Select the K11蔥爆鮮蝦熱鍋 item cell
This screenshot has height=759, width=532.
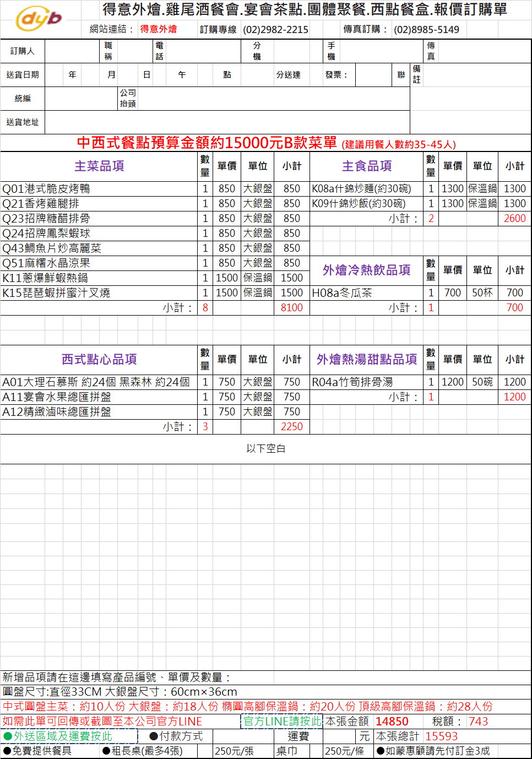pos(99,278)
